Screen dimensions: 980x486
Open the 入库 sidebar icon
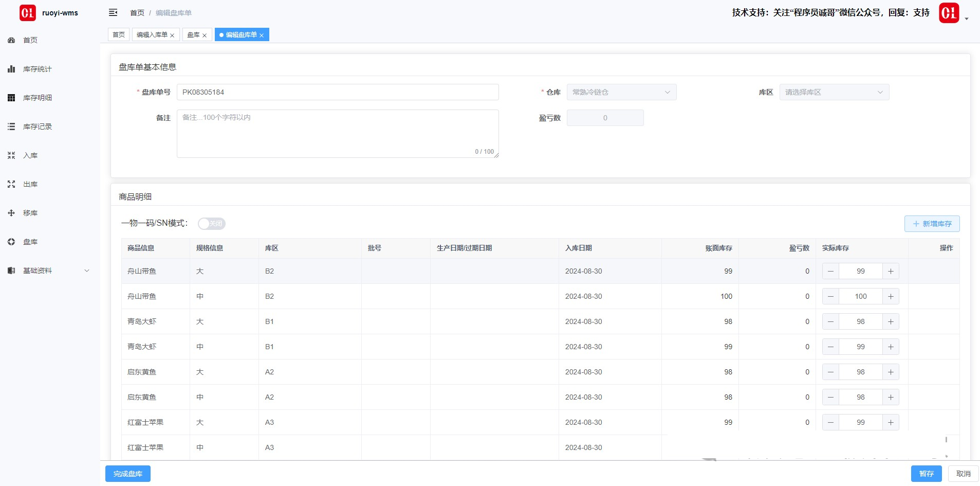[11, 155]
